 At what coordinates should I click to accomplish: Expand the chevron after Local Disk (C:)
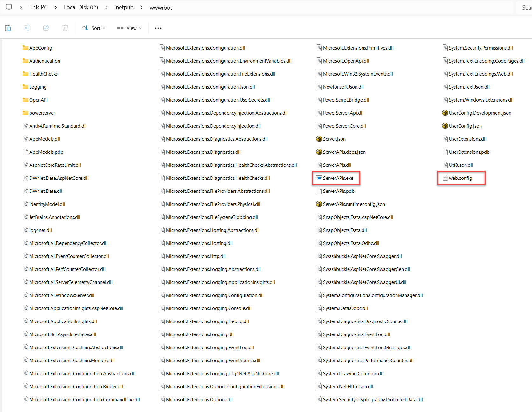click(x=106, y=7)
